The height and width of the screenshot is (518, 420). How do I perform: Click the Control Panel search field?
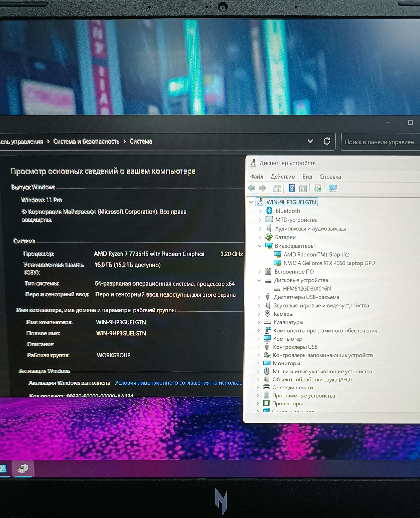[x=380, y=142]
